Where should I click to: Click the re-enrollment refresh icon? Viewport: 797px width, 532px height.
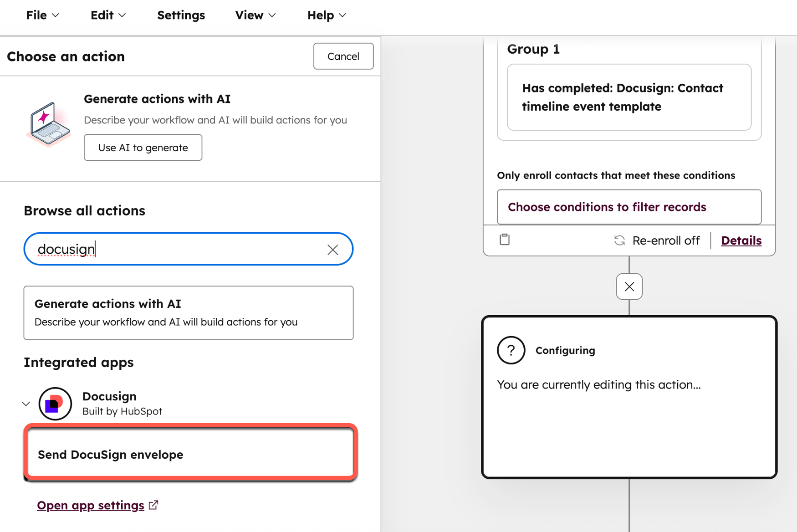[620, 240]
